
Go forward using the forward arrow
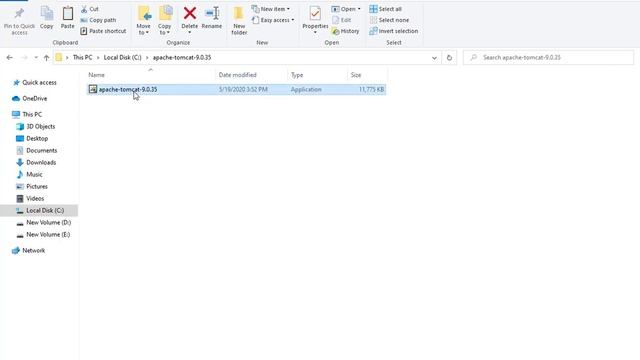click(24, 58)
